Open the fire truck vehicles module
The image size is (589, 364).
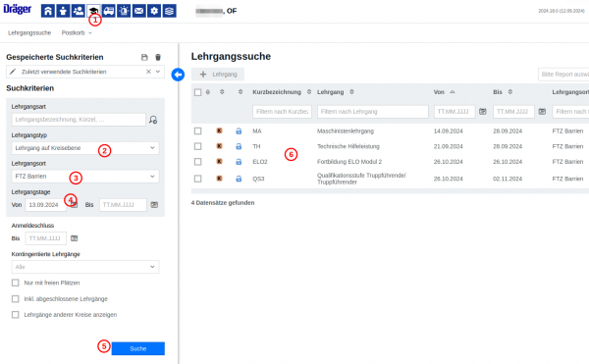point(109,11)
